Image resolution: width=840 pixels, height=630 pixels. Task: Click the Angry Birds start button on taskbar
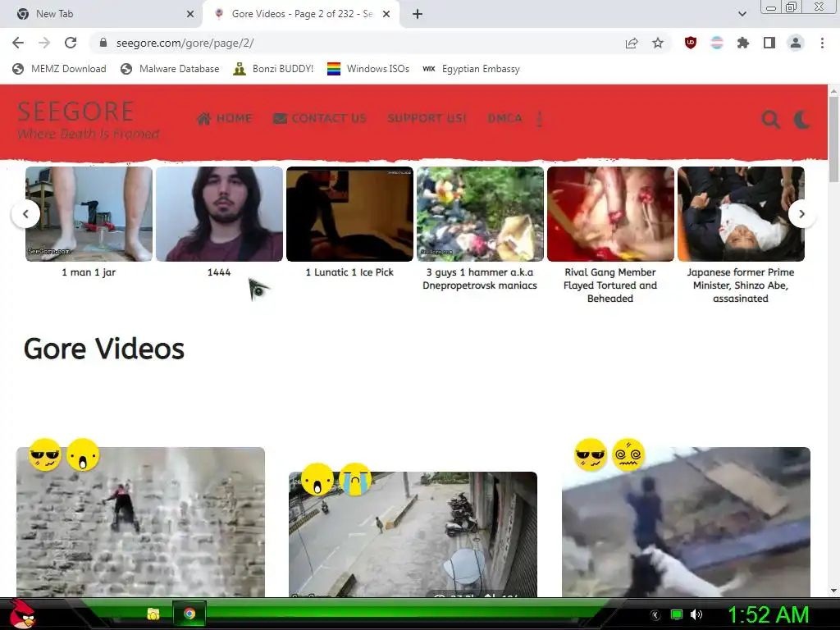22,614
